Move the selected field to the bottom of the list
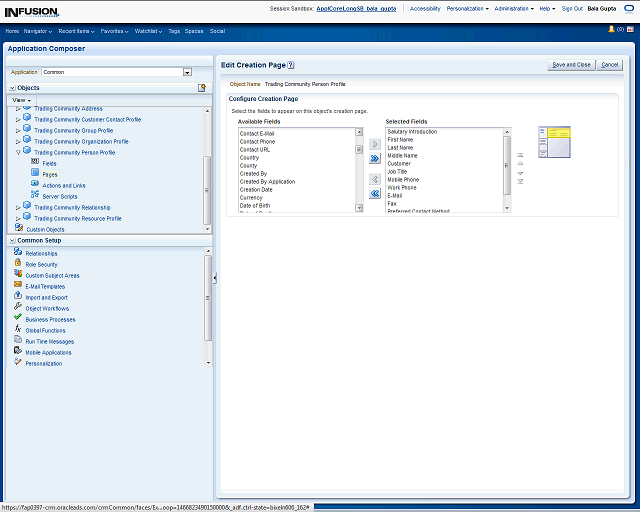640x512 pixels. tap(520, 182)
